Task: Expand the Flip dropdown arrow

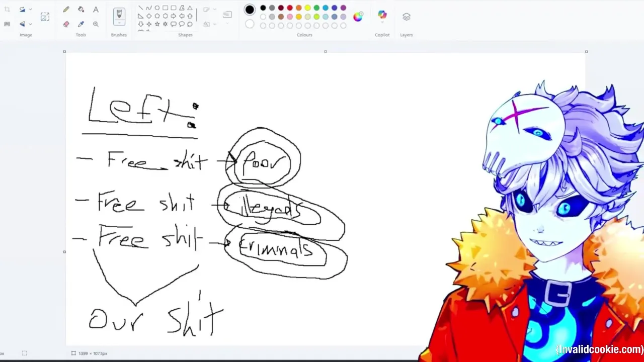Action: point(30,24)
